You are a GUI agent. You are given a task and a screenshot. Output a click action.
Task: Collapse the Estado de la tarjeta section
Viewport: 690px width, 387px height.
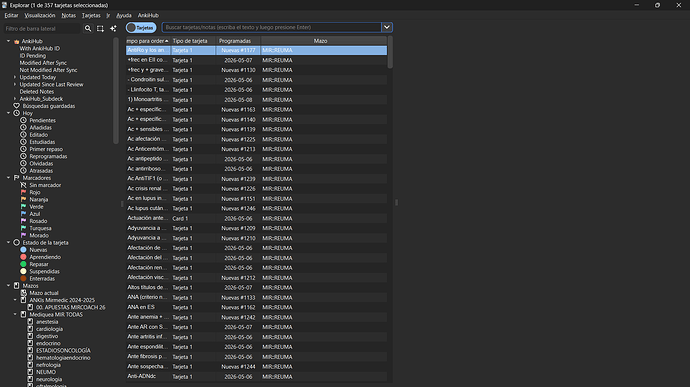point(8,243)
